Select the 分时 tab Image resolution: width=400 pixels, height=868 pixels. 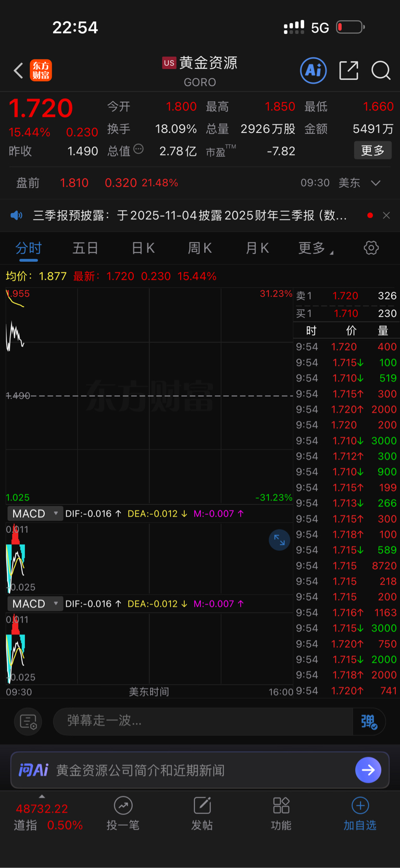(x=28, y=248)
